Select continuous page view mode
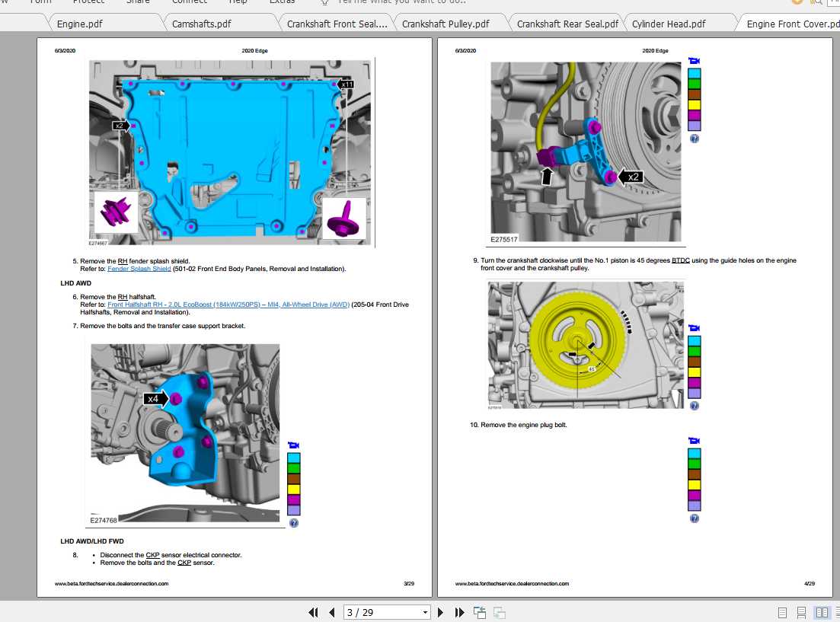Image resolution: width=840 pixels, height=622 pixels. [801, 612]
